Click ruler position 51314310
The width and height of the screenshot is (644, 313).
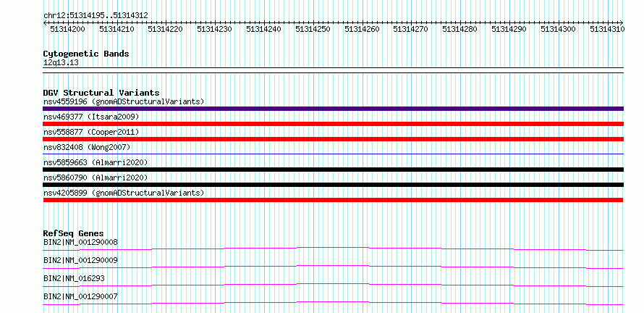607,29
